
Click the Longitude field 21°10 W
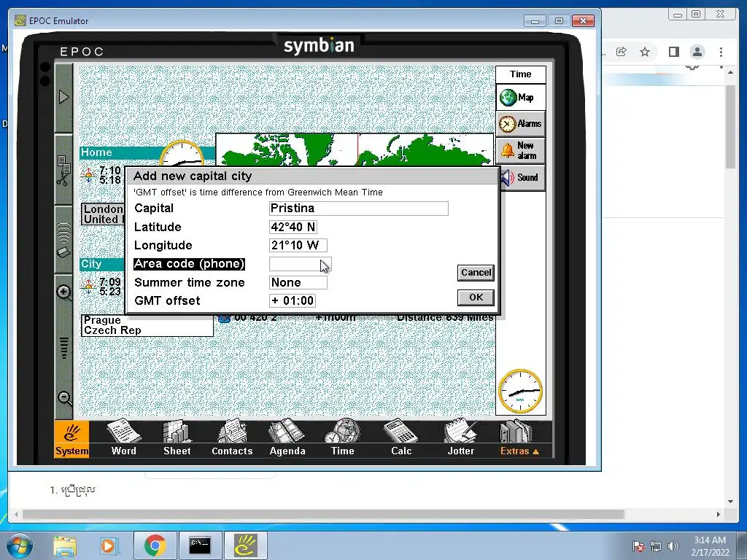tap(298, 245)
